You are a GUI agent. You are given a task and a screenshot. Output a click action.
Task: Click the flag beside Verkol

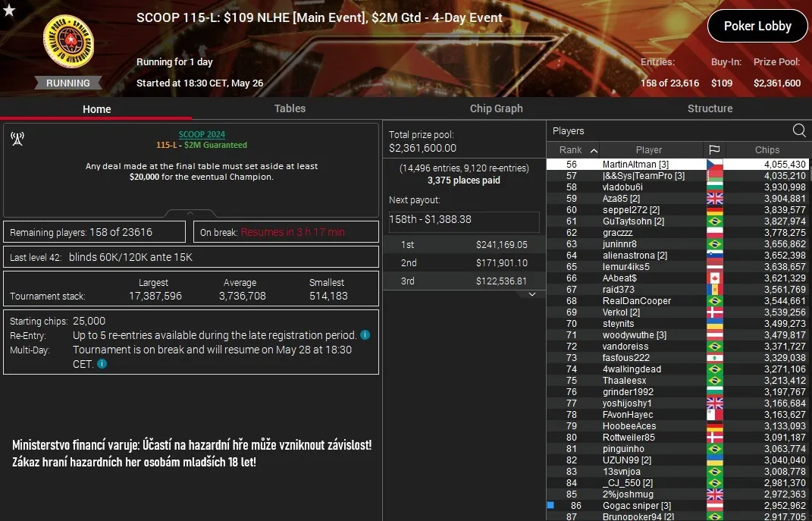coord(715,312)
